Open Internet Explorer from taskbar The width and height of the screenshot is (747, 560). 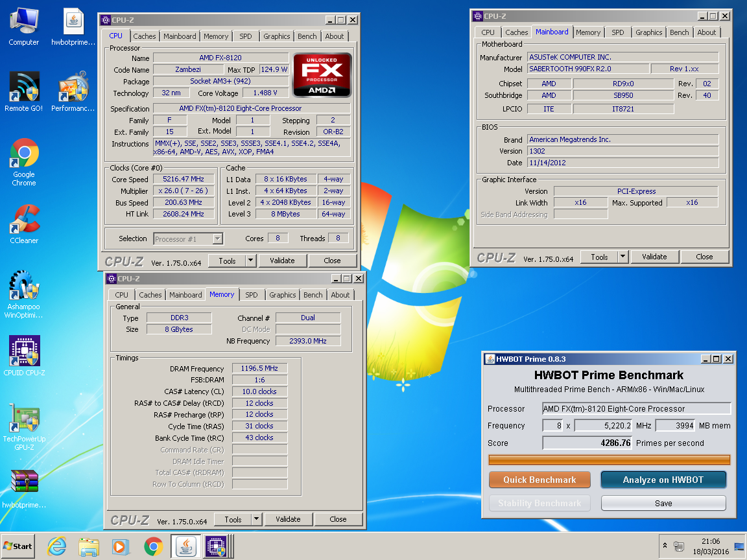[x=56, y=546]
